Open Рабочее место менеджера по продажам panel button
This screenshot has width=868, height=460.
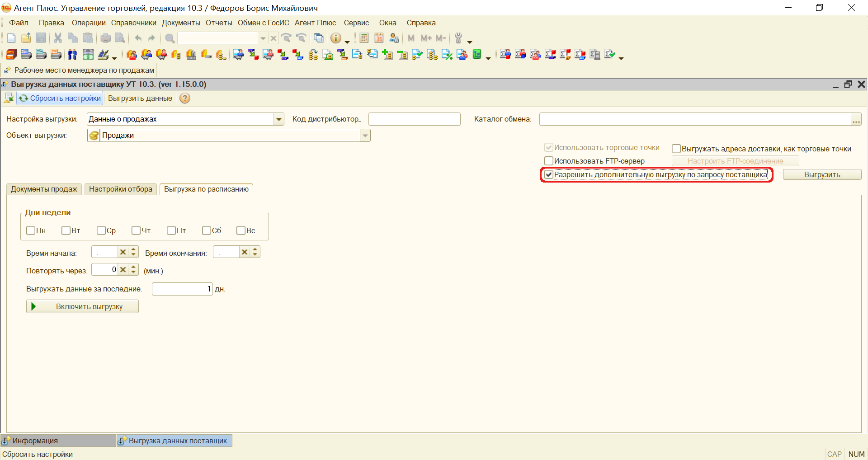pos(79,70)
